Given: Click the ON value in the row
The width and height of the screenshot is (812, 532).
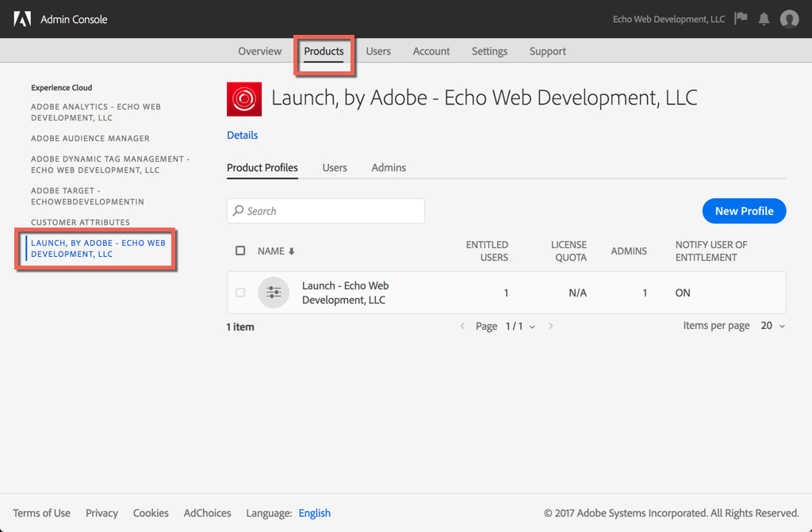Looking at the screenshot, I should click(x=683, y=293).
